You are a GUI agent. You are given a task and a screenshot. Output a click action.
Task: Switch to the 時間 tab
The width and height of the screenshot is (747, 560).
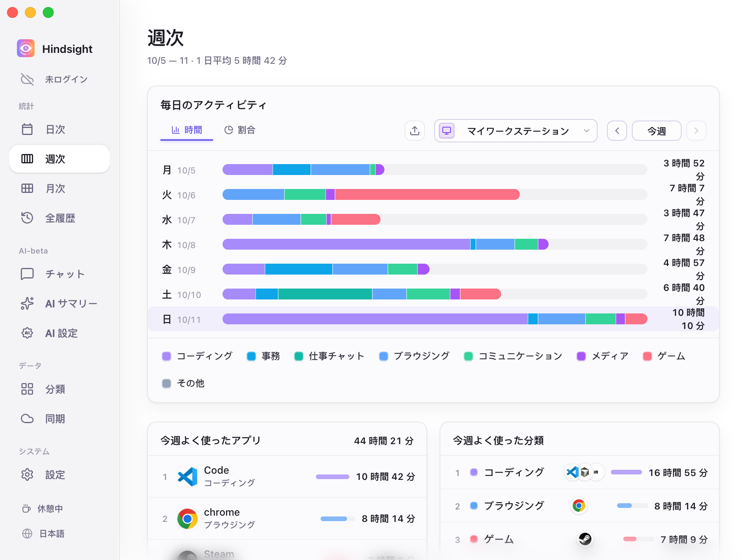tap(187, 130)
